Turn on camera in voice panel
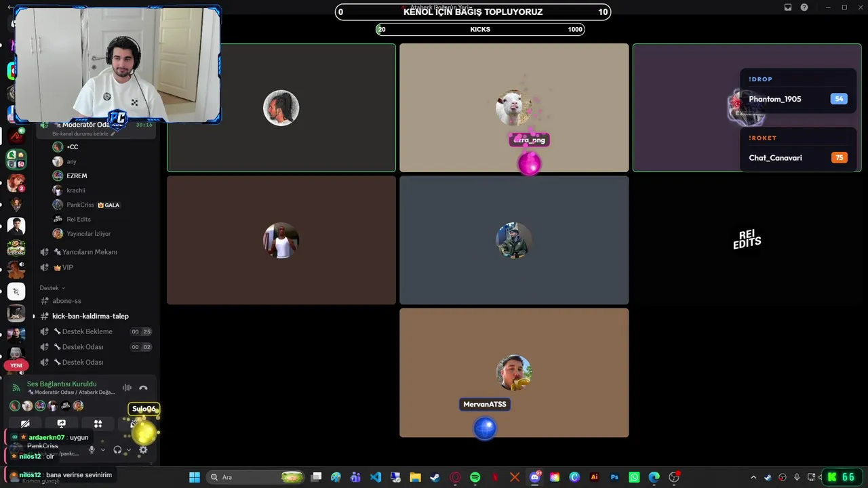This screenshot has height=488, width=868. point(25,424)
